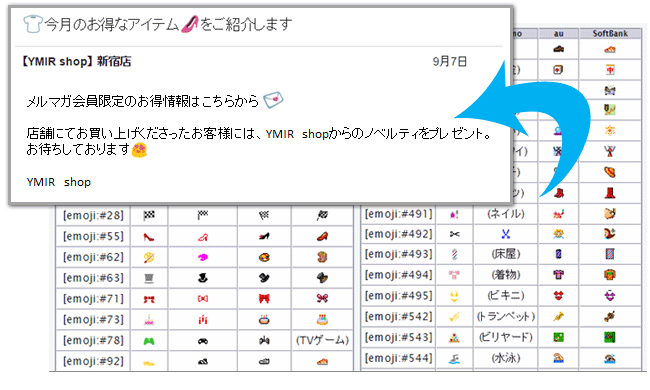Select the red mahjong tile in the SoftBank column
This screenshot has height=390, width=650.
pyautogui.click(x=610, y=70)
